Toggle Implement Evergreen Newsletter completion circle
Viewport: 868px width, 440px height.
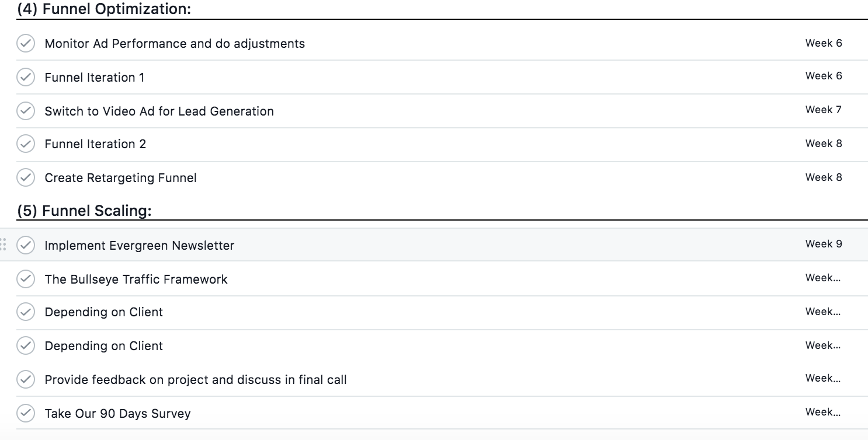click(26, 245)
